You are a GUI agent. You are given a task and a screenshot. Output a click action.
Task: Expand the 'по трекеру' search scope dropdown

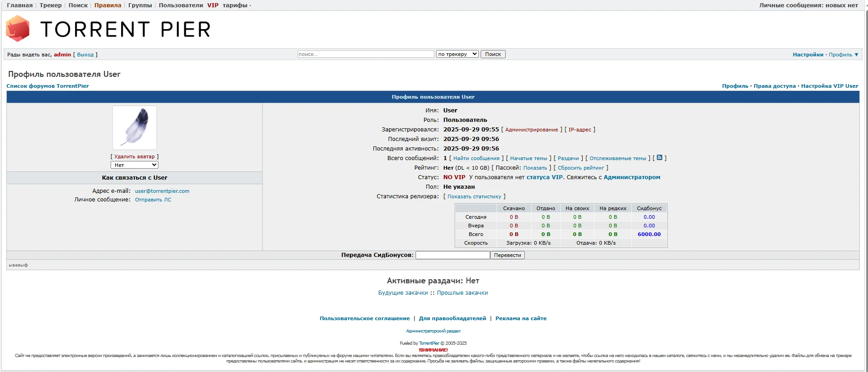457,54
